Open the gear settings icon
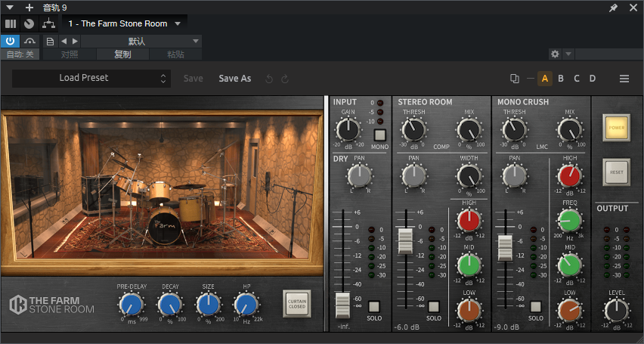The image size is (644, 344). click(x=556, y=54)
